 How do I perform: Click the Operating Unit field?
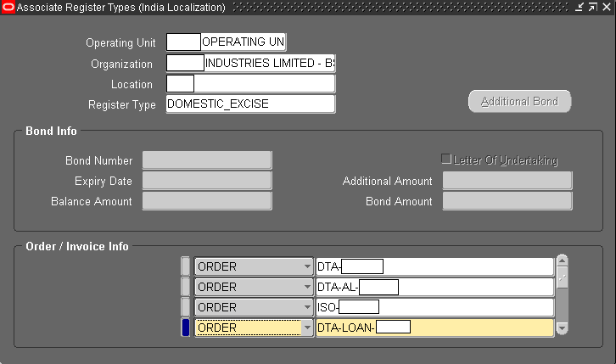coord(227,42)
